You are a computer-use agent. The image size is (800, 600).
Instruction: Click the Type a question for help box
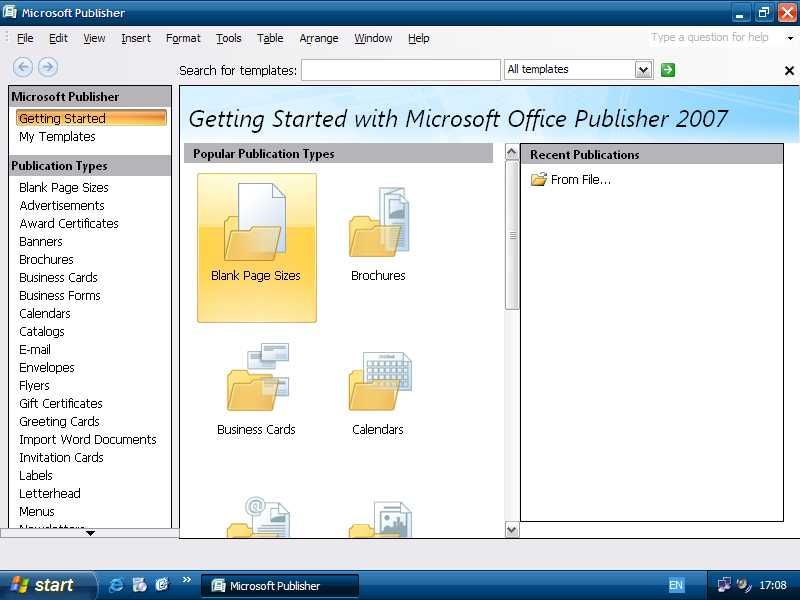pyautogui.click(x=715, y=37)
